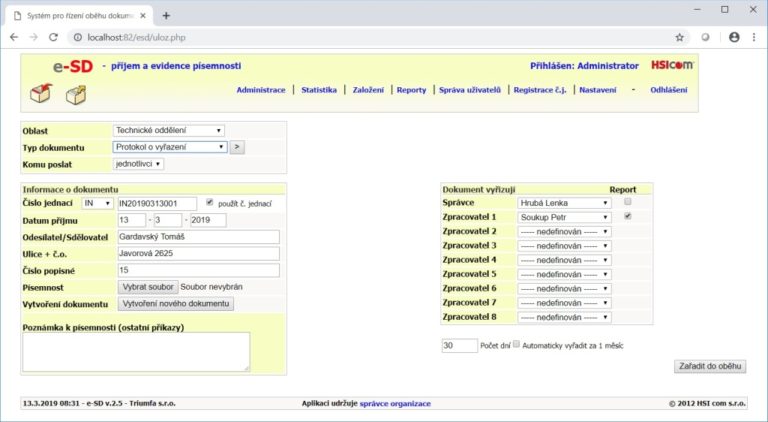Click 'Soubor nevybrán' text
This screenshot has width=768, height=422.
coord(211,287)
